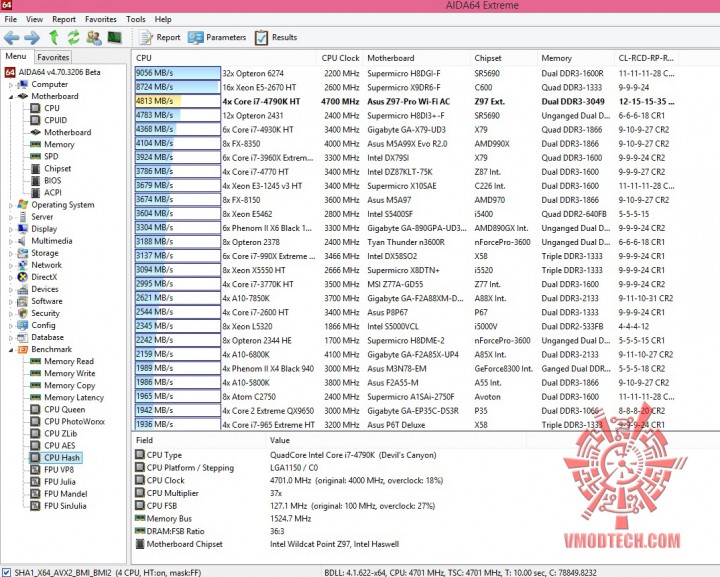Switch to the Favorites tab
720x577 pixels.
[53, 57]
